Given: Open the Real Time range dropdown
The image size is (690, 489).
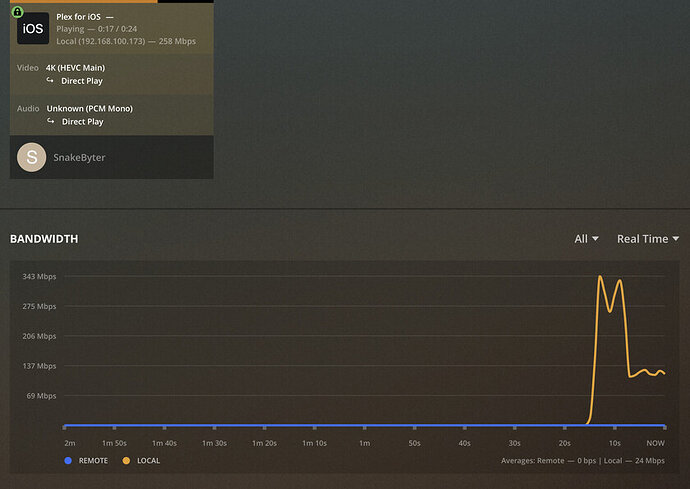Looking at the screenshot, I should (x=648, y=239).
